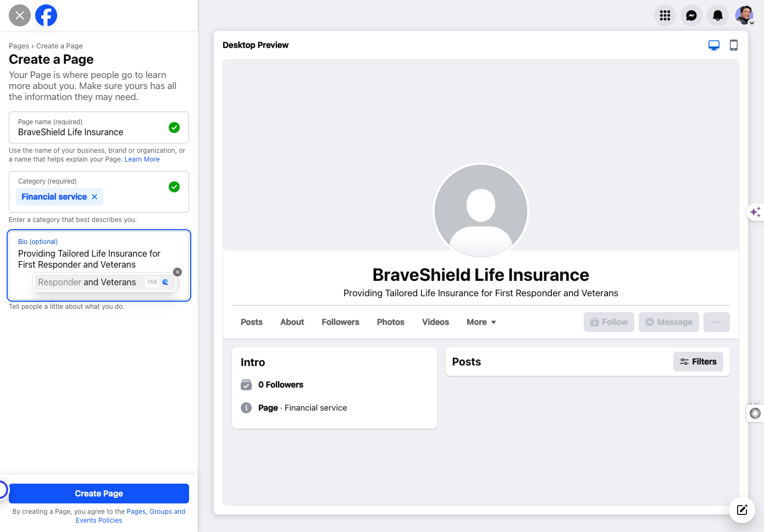The width and height of the screenshot is (764, 532).
Task: Click the Page name green checkmark
Action: point(174,128)
